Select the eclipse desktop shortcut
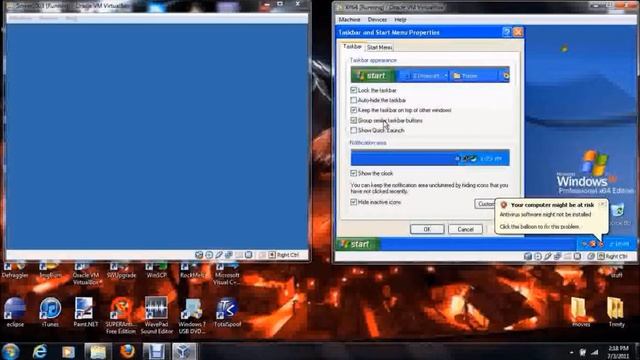This screenshot has width=640, height=360. [x=15, y=312]
